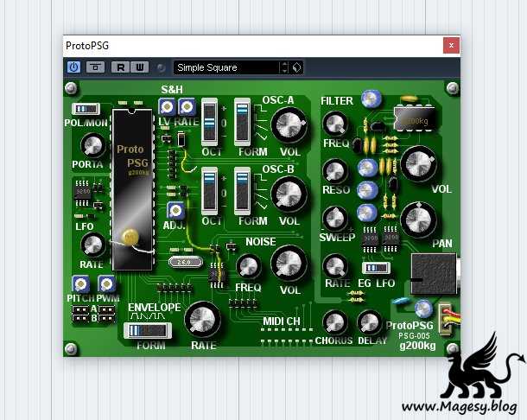Adjust the PORTA knob
Viewport: 527px width, 420px height.
[92, 145]
